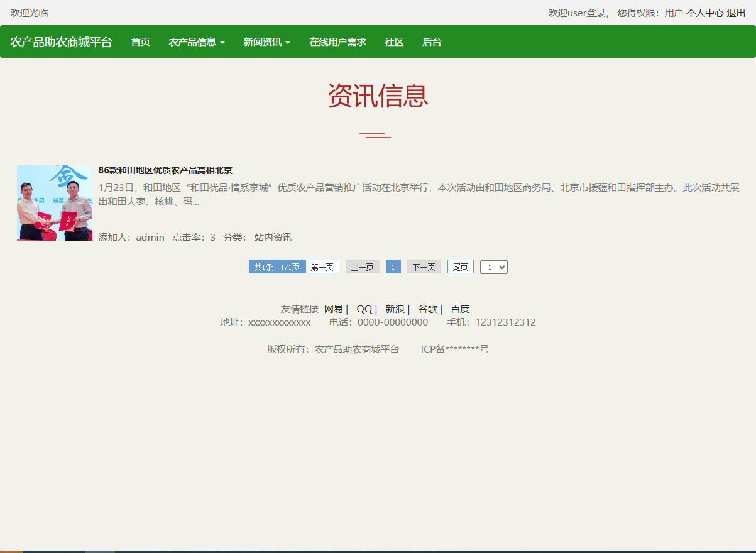The image size is (756, 553).
Task: Expand the 新闻资讯 dropdown menu
Action: (266, 41)
